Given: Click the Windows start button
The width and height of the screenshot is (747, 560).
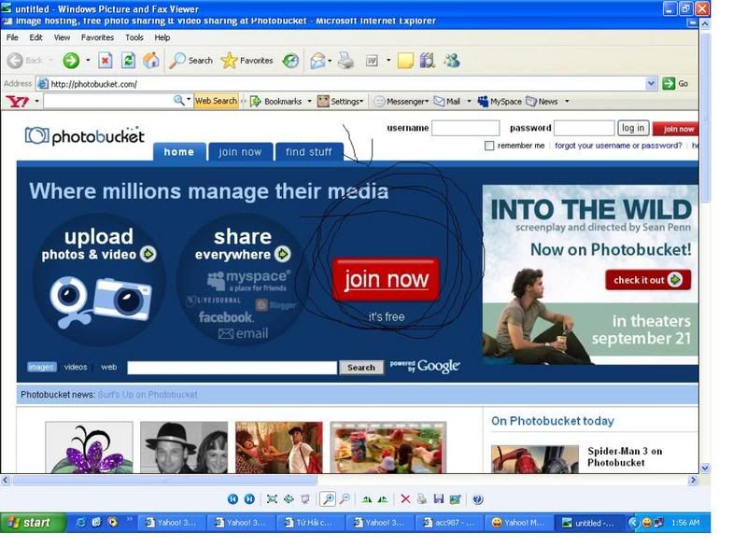Looking at the screenshot, I should point(34,523).
